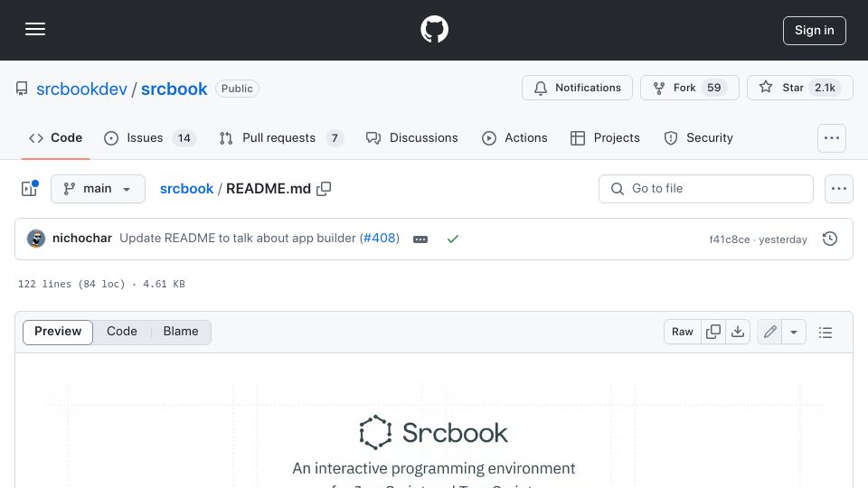Open the main branch dropdown
This screenshot has height=488, width=868.
[x=98, y=189]
